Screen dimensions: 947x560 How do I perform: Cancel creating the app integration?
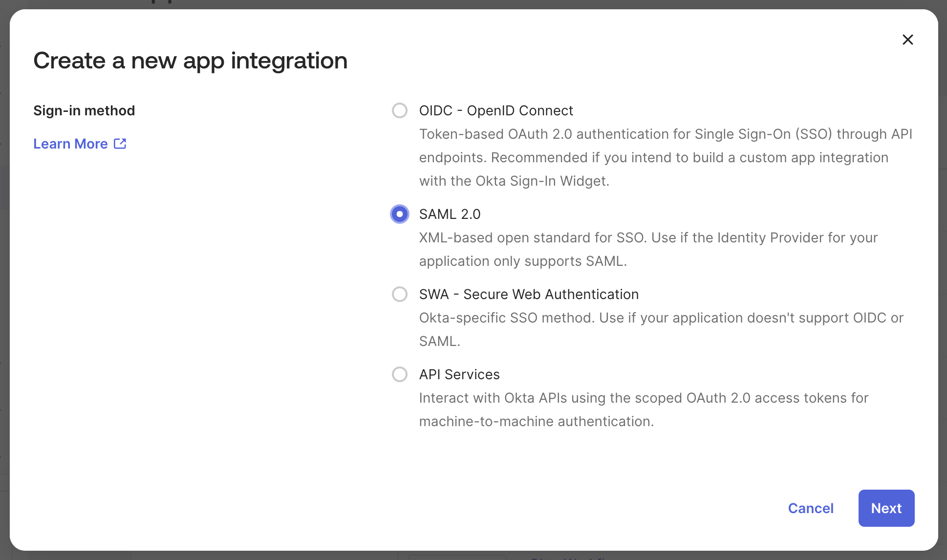pyautogui.click(x=810, y=508)
